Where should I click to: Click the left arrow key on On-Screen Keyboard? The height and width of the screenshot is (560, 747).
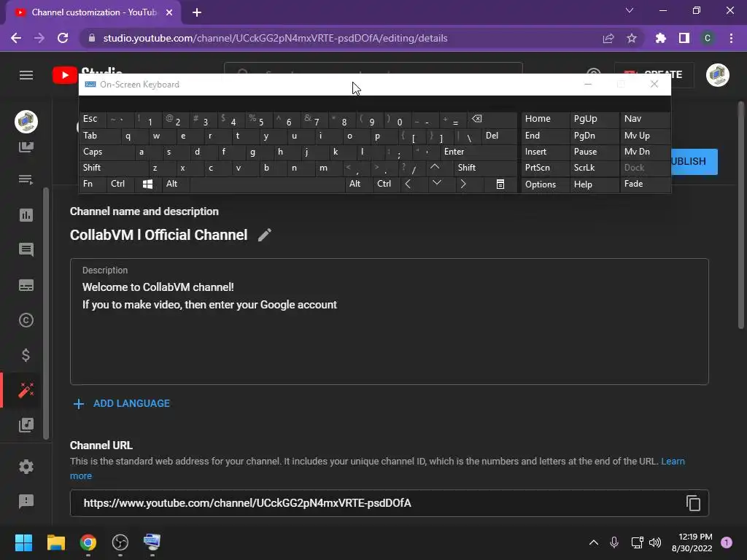click(408, 184)
